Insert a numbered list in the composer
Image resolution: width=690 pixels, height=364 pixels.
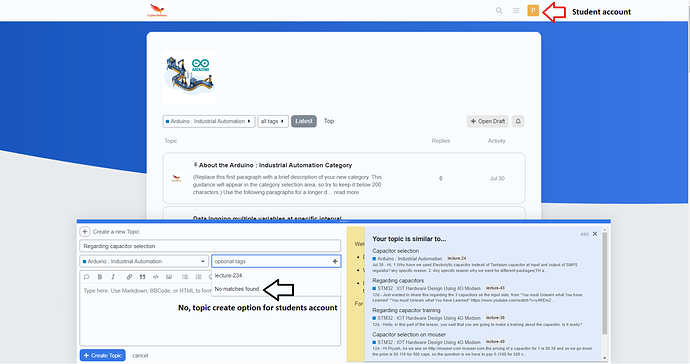pyautogui.click(x=198, y=277)
